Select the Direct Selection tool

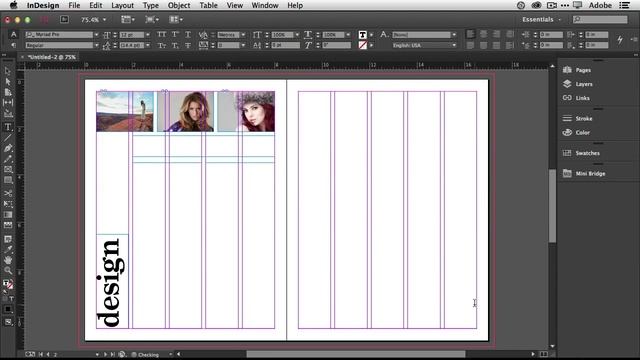[8, 82]
